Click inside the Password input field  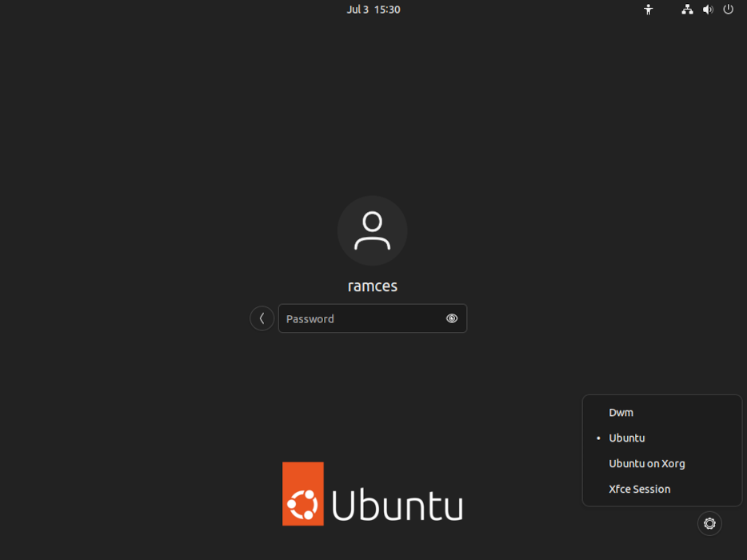click(x=360, y=318)
